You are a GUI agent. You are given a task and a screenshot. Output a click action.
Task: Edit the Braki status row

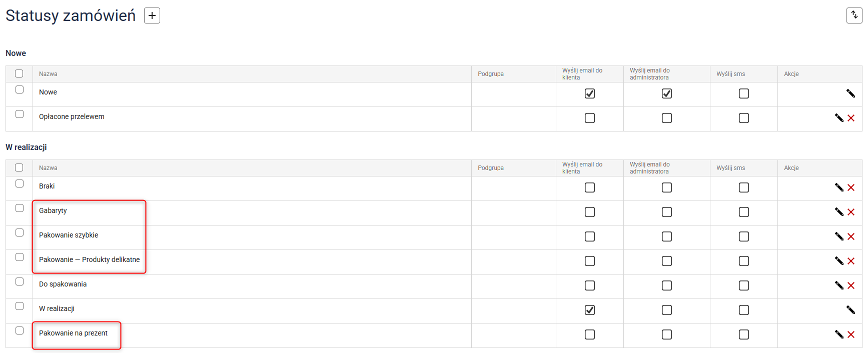(x=839, y=187)
